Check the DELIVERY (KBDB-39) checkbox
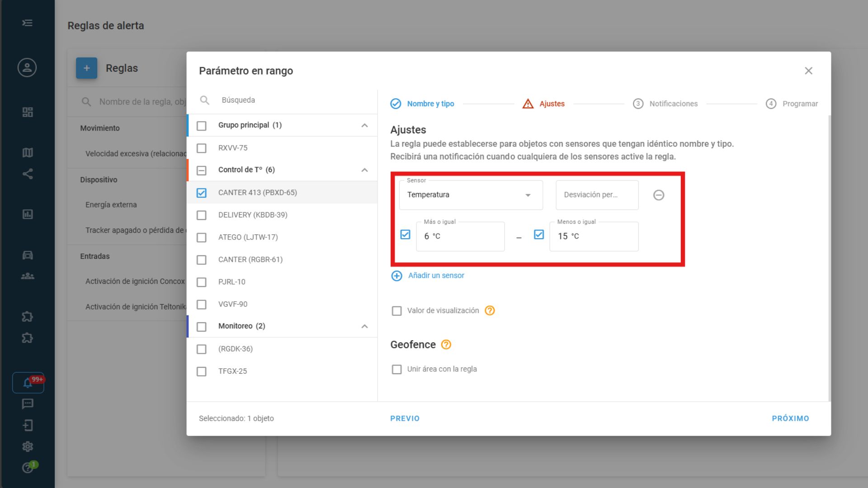 pos(202,215)
